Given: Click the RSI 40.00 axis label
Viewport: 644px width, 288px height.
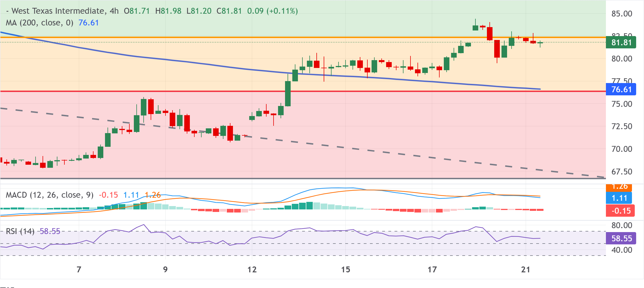Looking at the screenshot, I should [622, 250].
